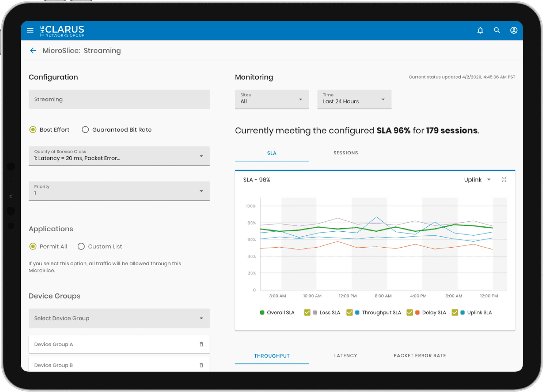Choose the Custom List radio button
Screen dimensions: 543x392
[x=81, y=247]
